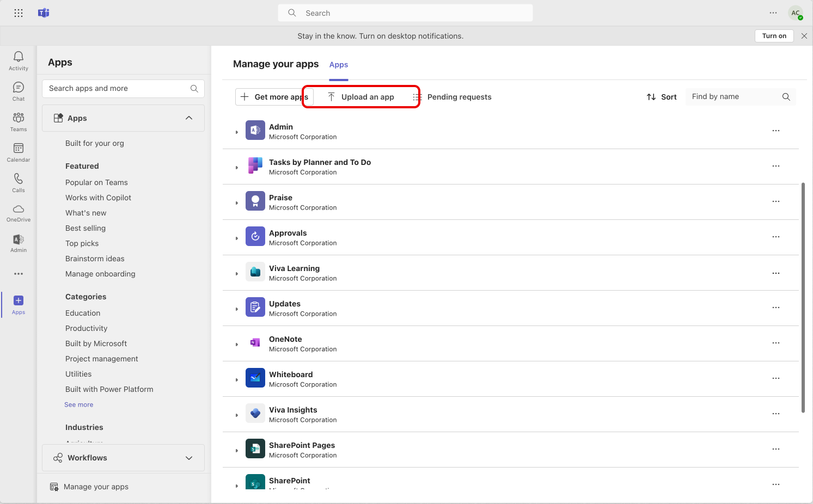The image size is (813, 504).
Task: Dismiss the desktop notifications banner
Action: [804, 36]
